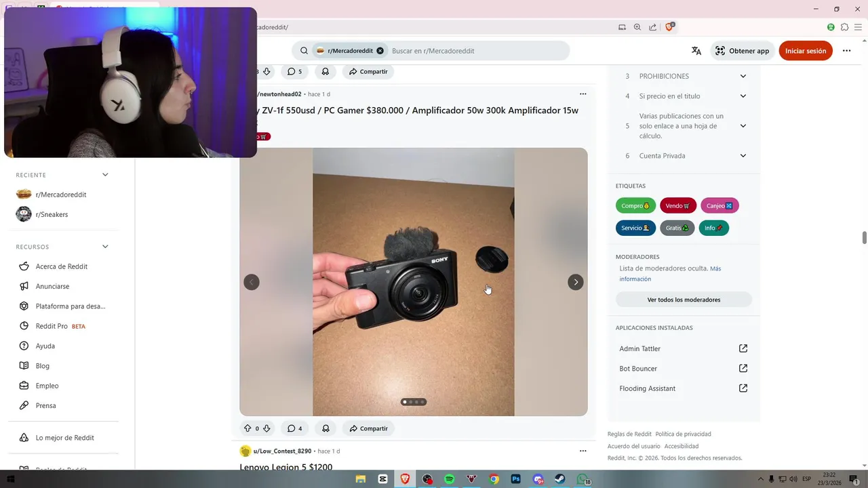Open the Brave Shields icon in address bar

(669, 27)
